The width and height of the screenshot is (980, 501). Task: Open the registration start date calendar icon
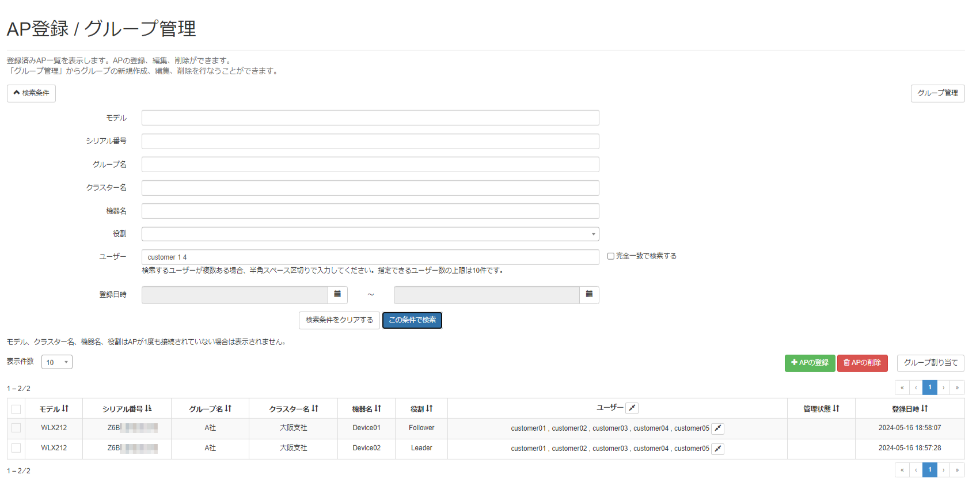coord(337,295)
